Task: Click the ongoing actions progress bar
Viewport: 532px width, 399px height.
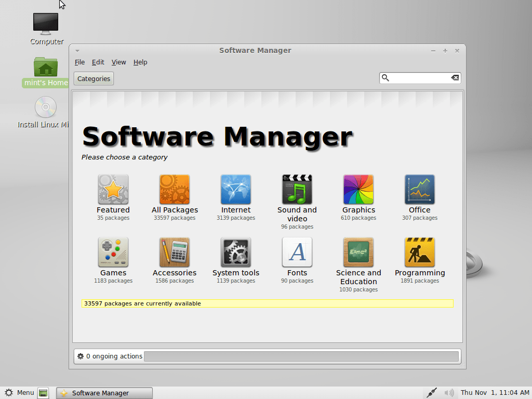Action: [x=301, y=356]
